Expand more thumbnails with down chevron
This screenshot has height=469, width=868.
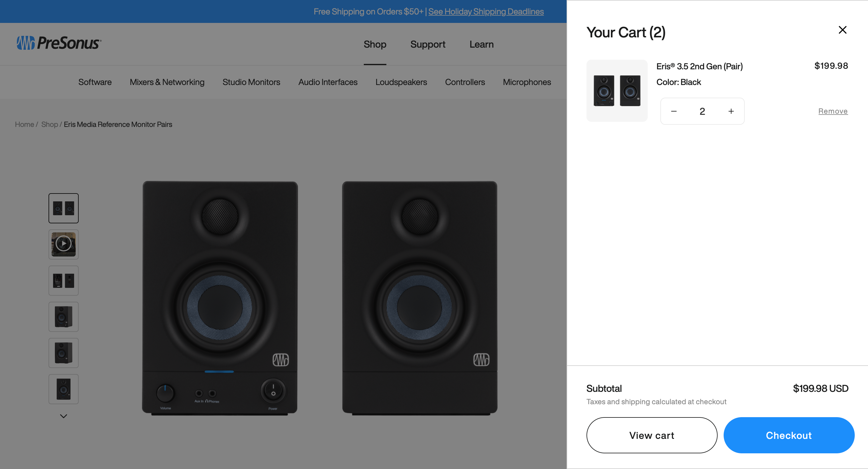(x=63, y=416)
